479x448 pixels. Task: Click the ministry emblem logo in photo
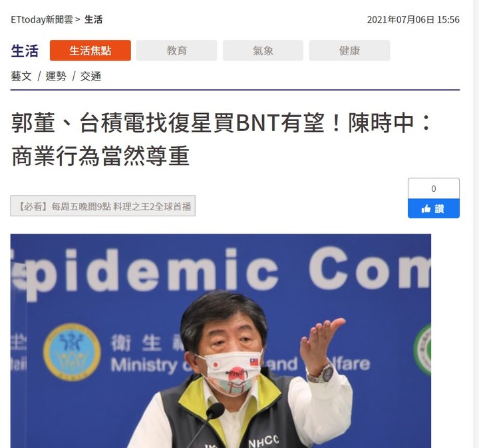tap(72, 352)
